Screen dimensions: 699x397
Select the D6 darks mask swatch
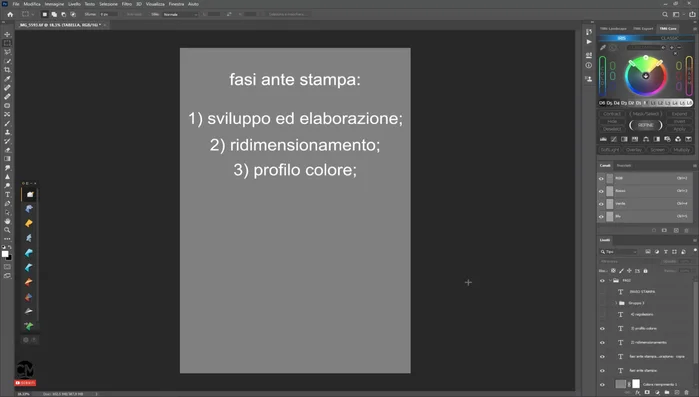click(602, 103)
